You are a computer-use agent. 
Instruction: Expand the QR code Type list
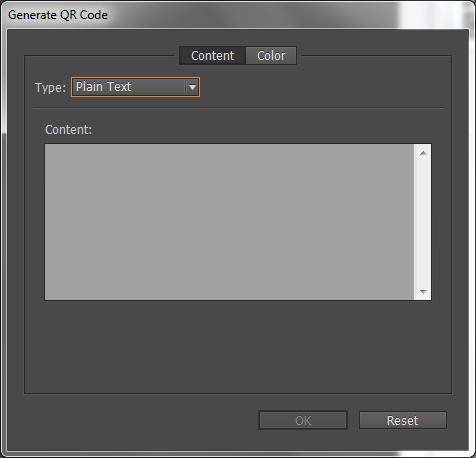pyautogui.click(x=192, y=87)
